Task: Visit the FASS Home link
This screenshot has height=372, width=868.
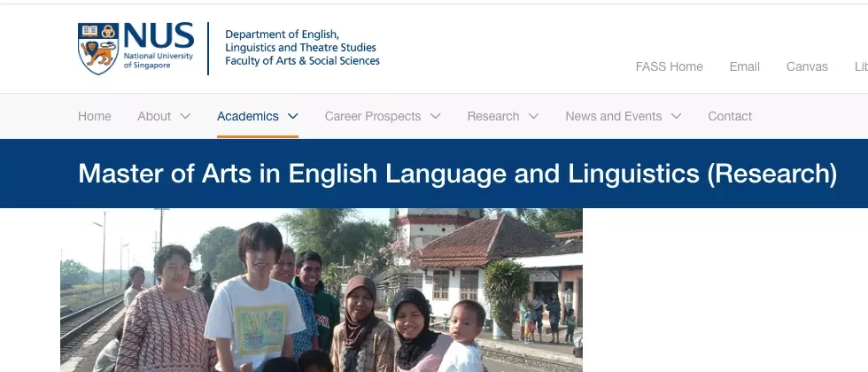Action: pyautogui.click(x=670, y=67)
